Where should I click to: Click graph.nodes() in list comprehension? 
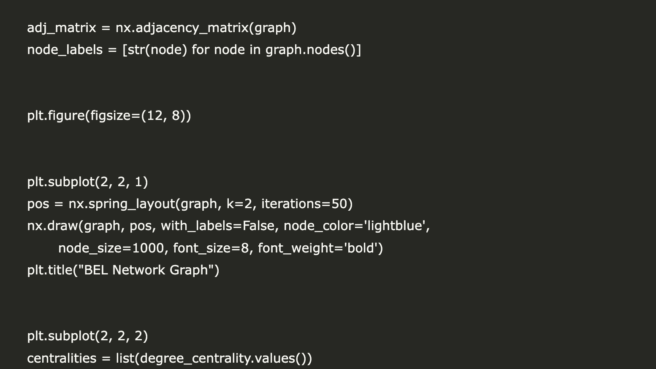[x=311, y=50]
